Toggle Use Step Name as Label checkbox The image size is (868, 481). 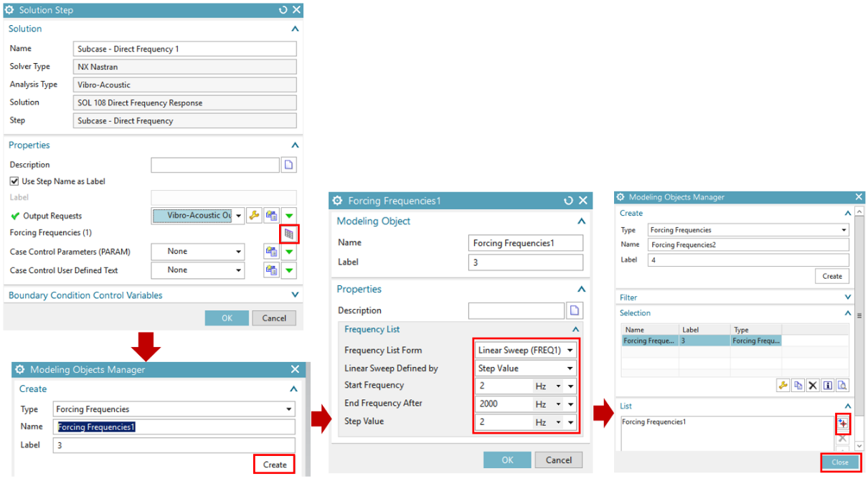pyautogui.click(x=15, y=181)
